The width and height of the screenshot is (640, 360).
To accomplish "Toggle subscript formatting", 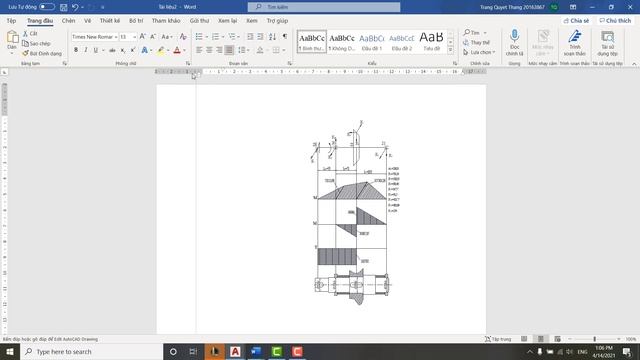I will [x=122, y=50].
